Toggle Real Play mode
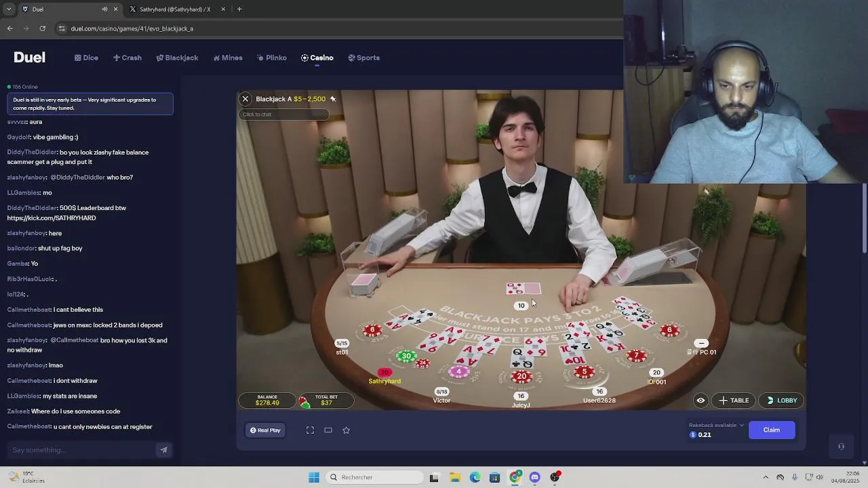This screenshot has width=868, height=488. click(x=265, y=430)
